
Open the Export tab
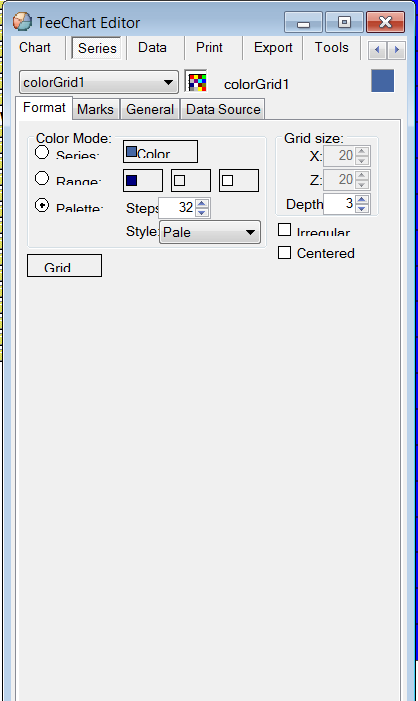click(x=273, y=47)
